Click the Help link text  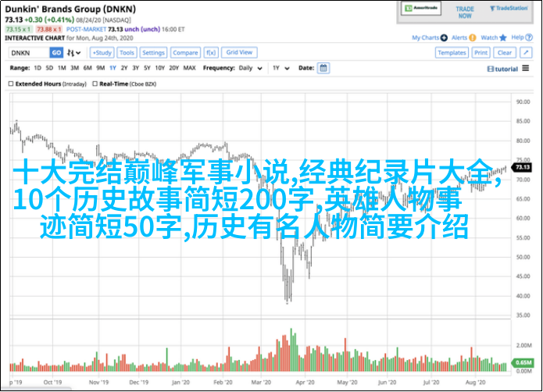[517, 37]
